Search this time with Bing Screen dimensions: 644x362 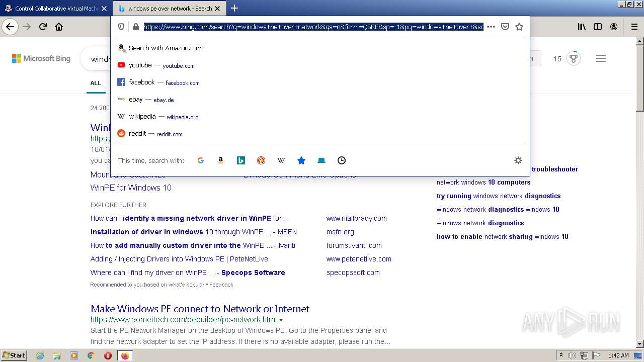[x=241, y=160]
